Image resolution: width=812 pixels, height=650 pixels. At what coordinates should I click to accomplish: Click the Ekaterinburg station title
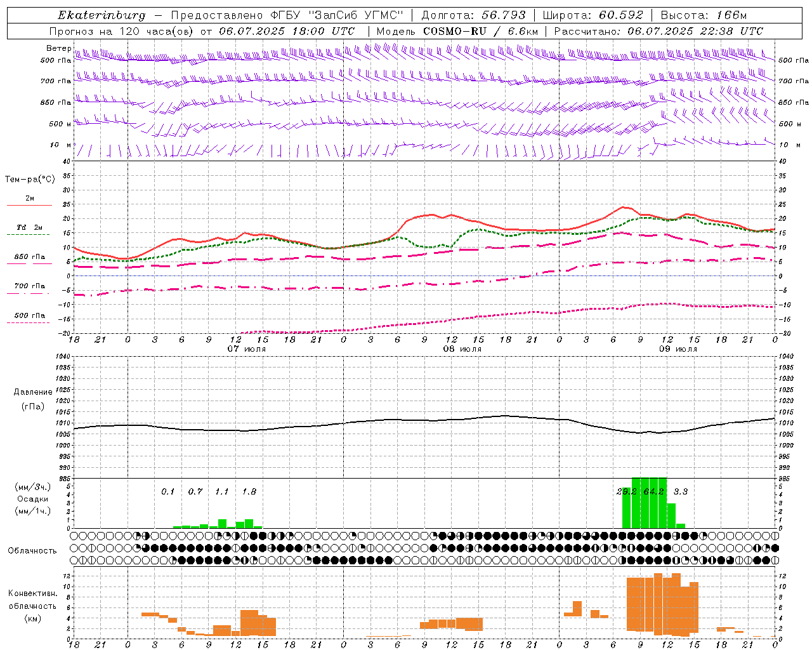coord(101,15)
